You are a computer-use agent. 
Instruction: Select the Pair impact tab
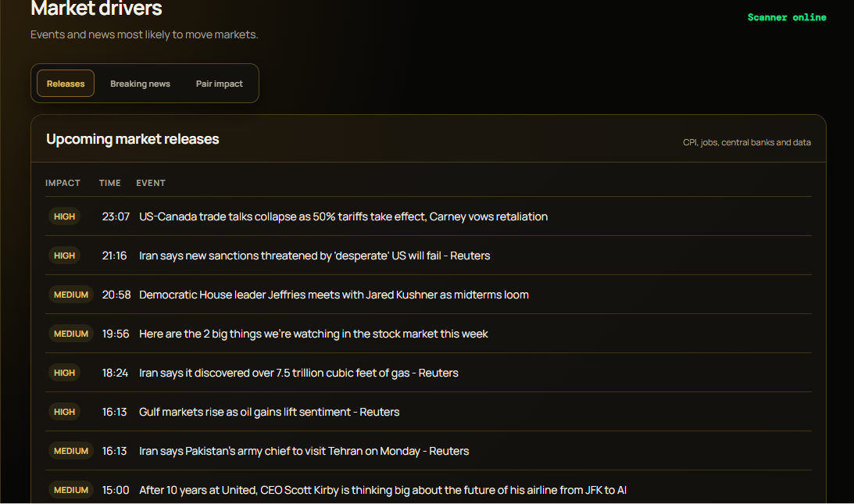coord(219,84)
